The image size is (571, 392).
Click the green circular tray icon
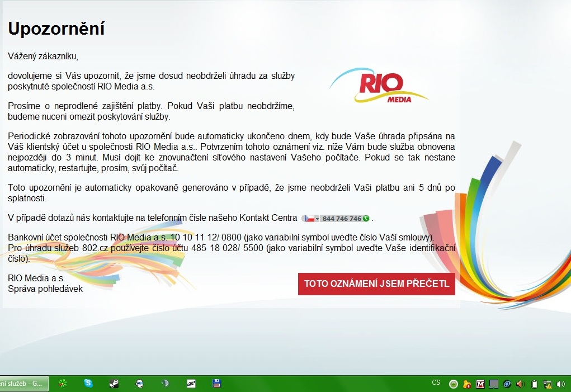coord(454,384)
